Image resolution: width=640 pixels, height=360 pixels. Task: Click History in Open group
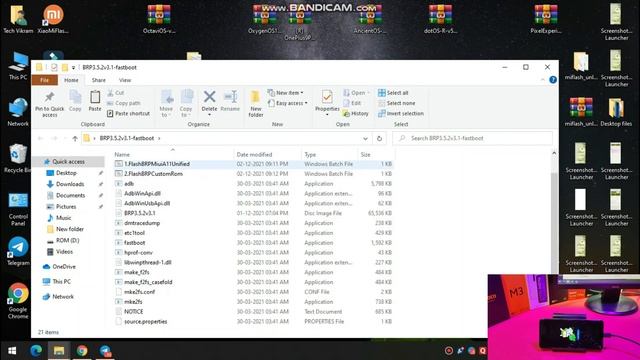click(x=356, y=113)
